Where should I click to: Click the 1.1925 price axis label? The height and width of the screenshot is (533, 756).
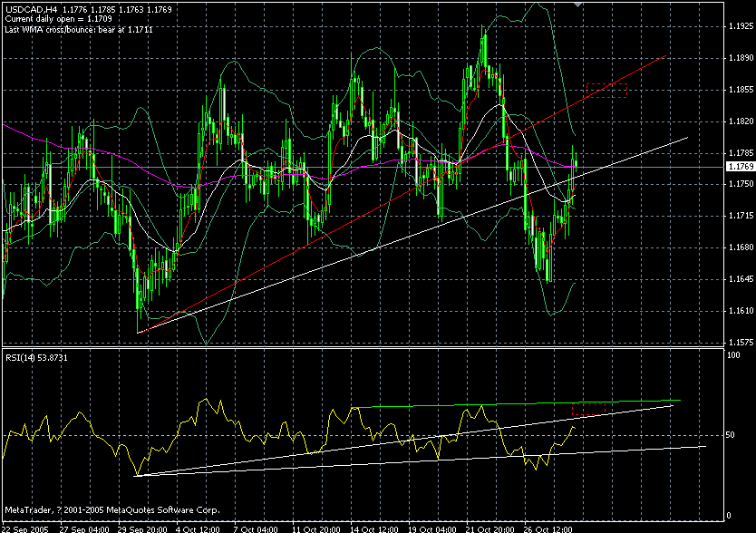741,26
